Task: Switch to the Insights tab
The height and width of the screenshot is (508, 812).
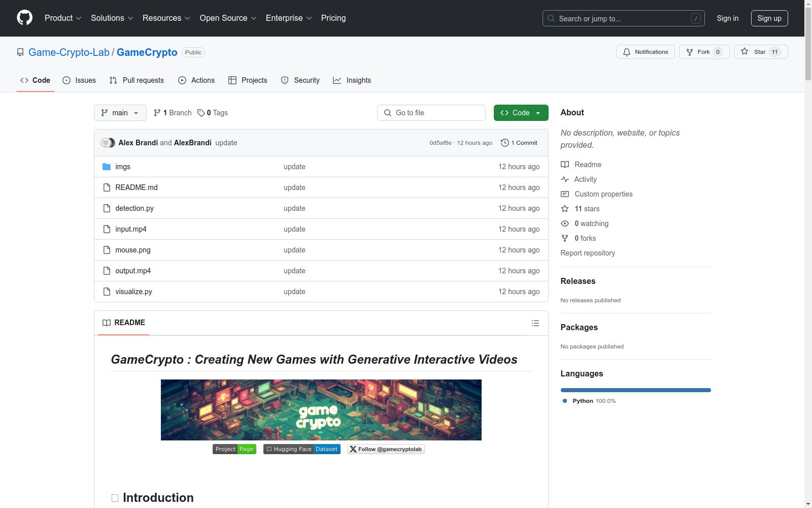Action: point(352,80)
